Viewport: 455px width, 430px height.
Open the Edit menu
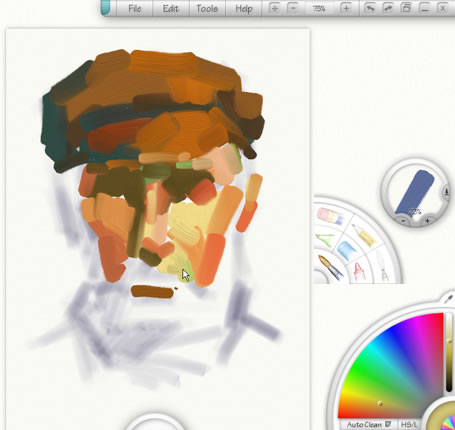[171, 8]
